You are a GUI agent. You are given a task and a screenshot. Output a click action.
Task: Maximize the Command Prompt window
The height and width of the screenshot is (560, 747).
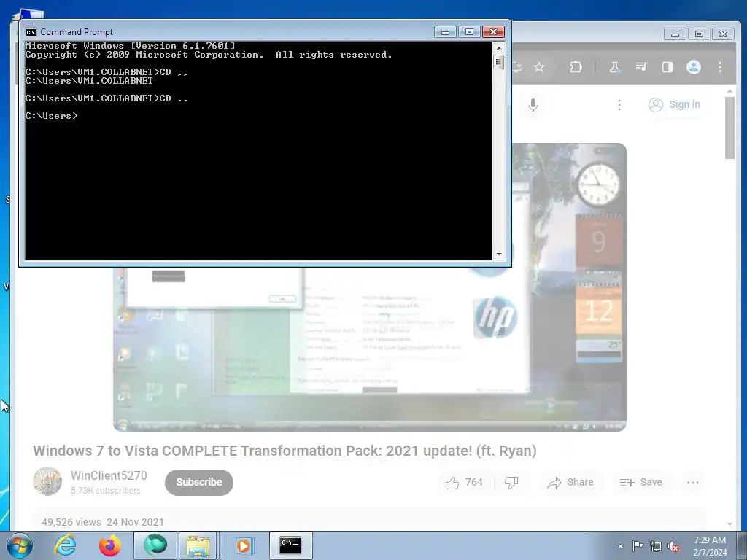(x=469, y=32)
